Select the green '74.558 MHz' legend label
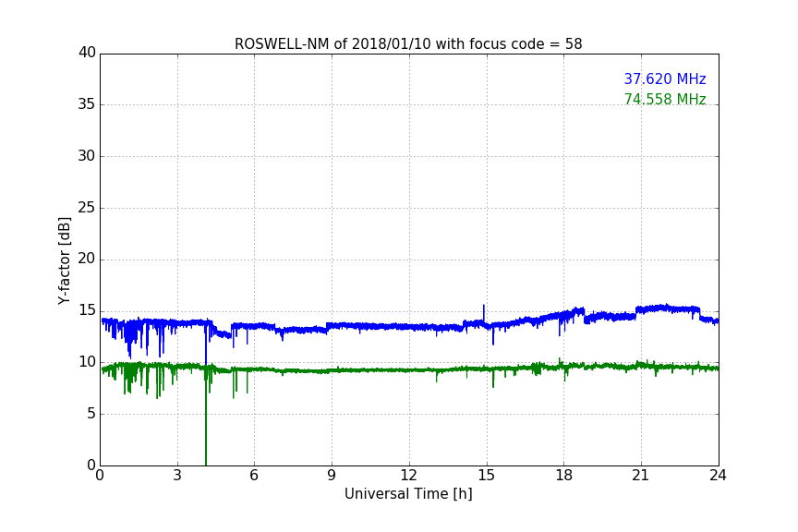798x532 pixels. (x=665, y=99)
